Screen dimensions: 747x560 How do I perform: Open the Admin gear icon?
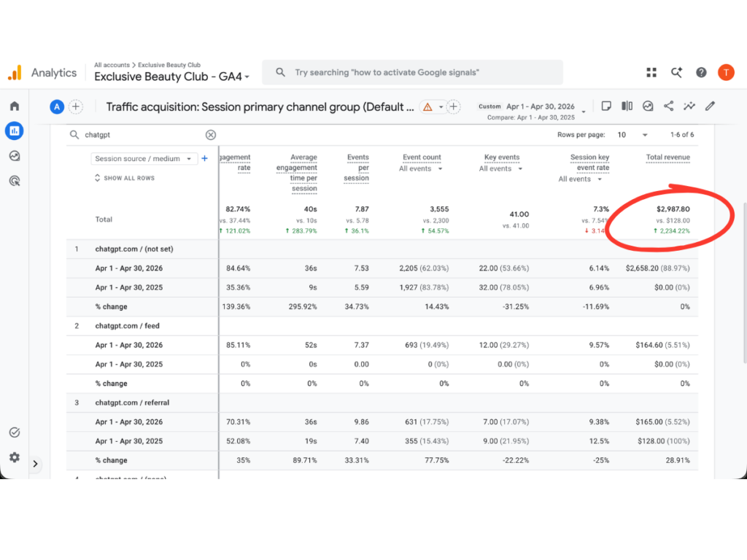(x=15, y=457)
